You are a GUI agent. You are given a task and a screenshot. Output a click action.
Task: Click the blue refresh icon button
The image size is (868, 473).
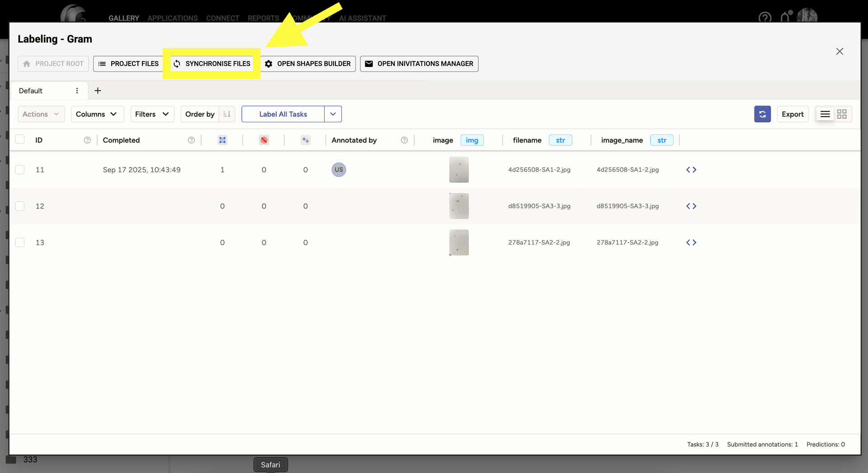pos(762,114)
